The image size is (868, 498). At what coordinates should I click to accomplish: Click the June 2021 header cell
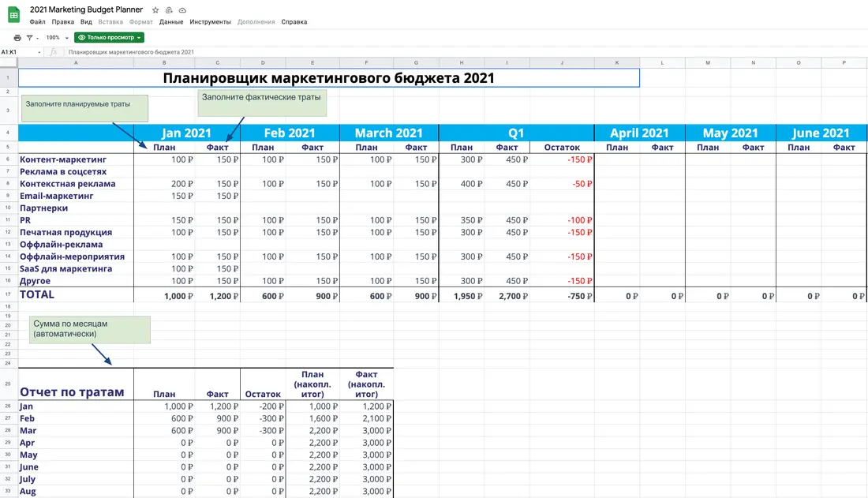click(821, 133)
